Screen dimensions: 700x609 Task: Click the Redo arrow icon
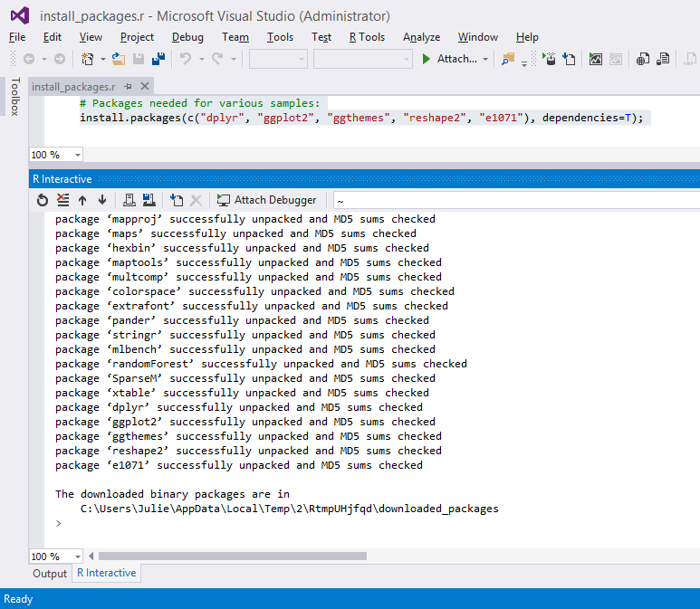(x=217, y=59)
